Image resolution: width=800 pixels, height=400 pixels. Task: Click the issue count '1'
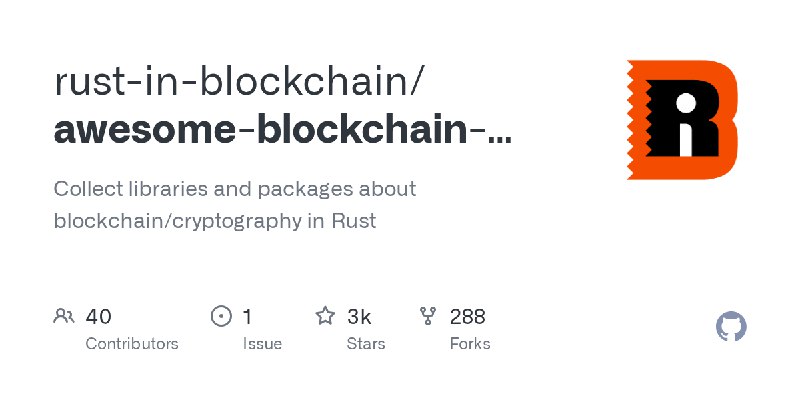pos(247,317)
